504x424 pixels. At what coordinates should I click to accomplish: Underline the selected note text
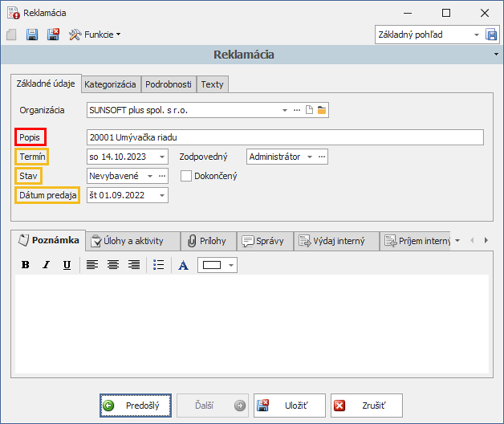pos(67,265)
